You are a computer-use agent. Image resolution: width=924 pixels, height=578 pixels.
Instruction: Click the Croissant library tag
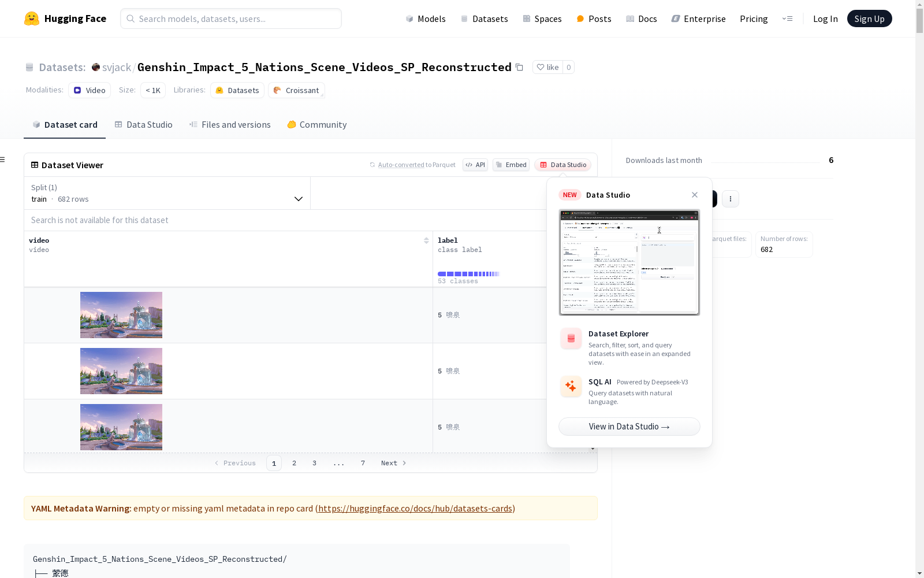click(x=296, y=90)
